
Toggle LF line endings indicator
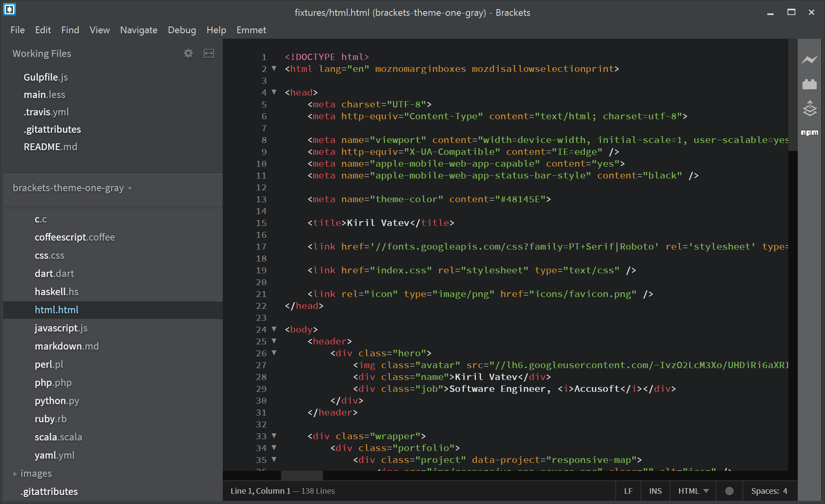(629, 491)
